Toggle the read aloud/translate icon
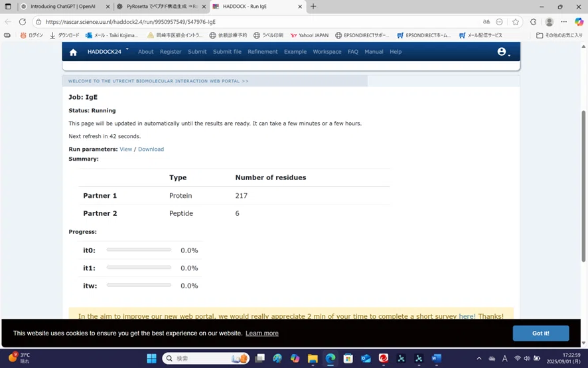Screen dimensions: 588x368 pyautogui.click(x=486, y=22)
